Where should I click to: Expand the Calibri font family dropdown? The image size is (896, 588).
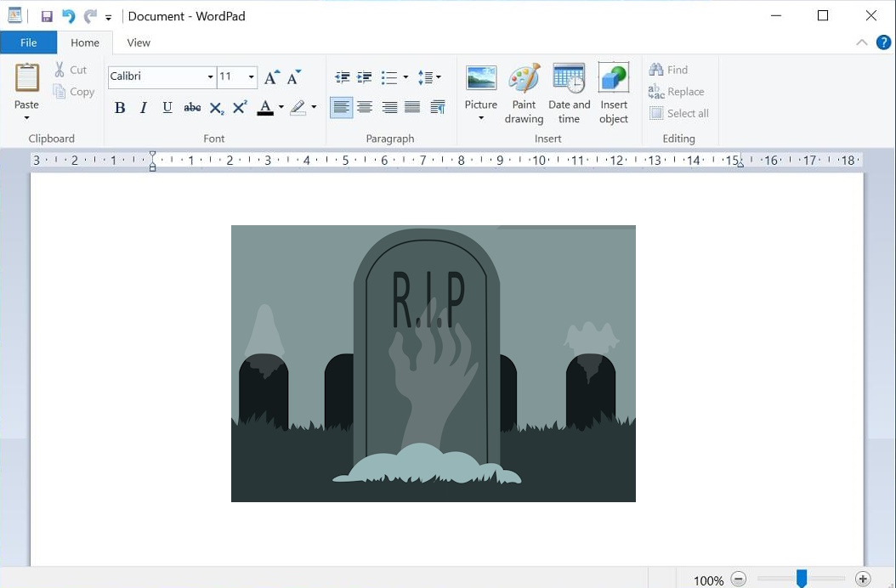coord(210,77)
